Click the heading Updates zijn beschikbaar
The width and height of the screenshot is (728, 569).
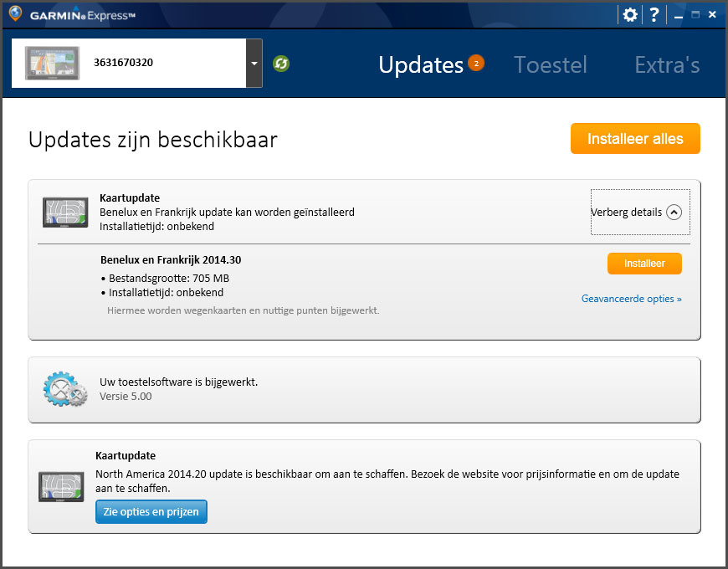[153, 139]
